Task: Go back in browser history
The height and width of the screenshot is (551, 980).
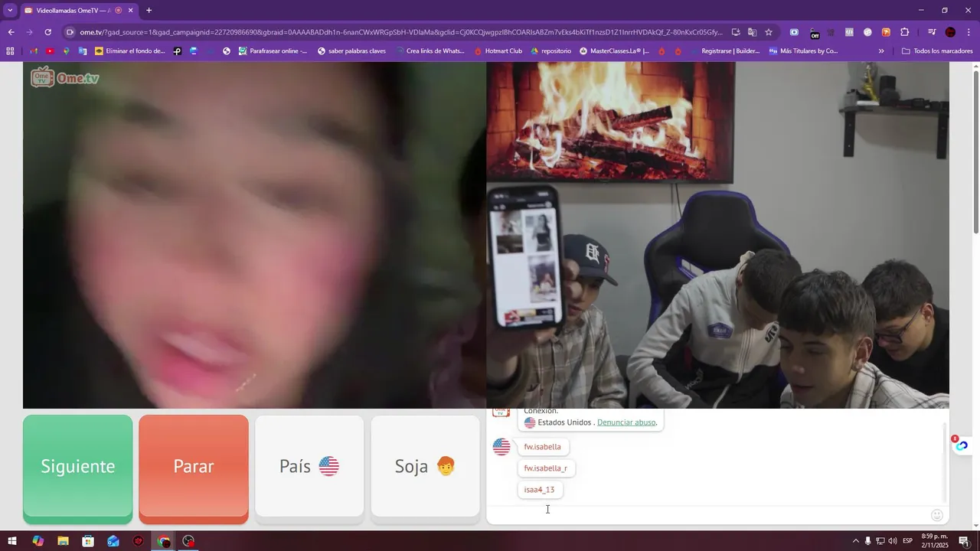Action: pos(11,32)
